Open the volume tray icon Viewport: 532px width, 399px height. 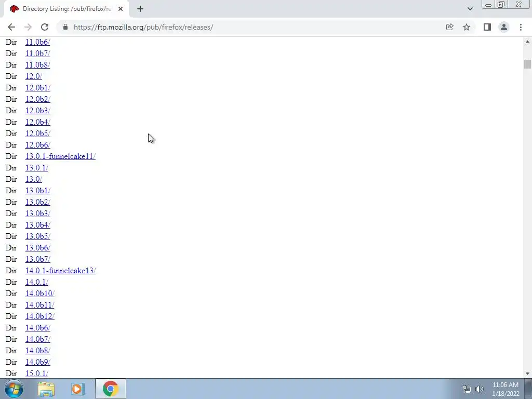coord(480,389)
